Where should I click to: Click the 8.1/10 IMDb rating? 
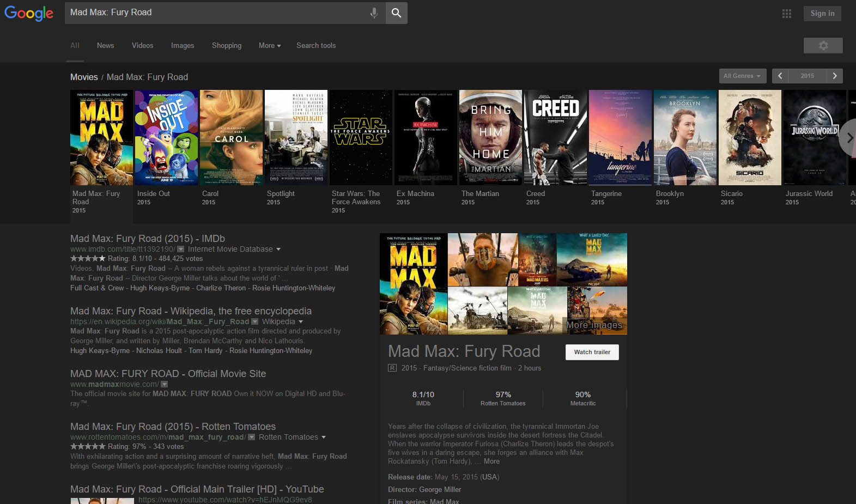coord(423,398)
